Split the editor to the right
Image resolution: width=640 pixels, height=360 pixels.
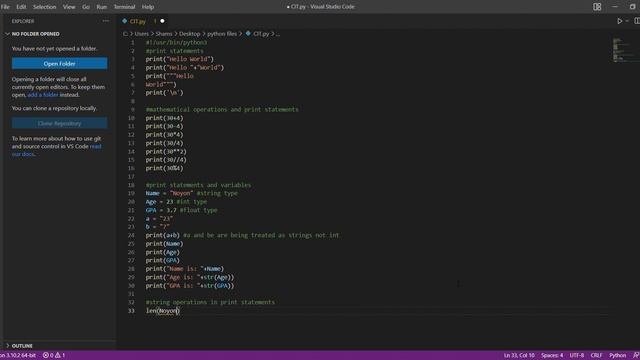[x=637, y=21]
